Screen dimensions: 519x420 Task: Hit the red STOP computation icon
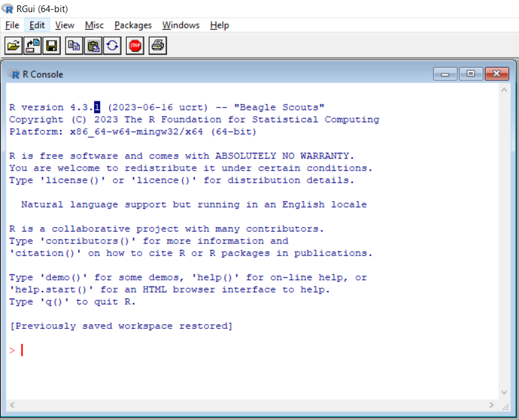135,46
